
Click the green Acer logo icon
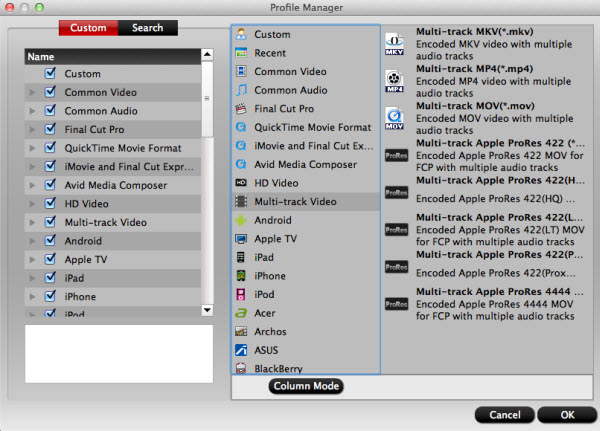point(241,313)
